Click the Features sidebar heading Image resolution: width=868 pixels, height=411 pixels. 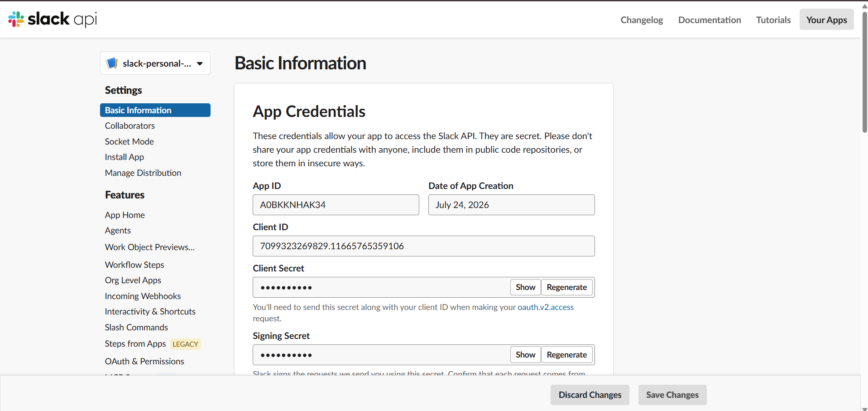pyautogui.click(x=125, y=195)
